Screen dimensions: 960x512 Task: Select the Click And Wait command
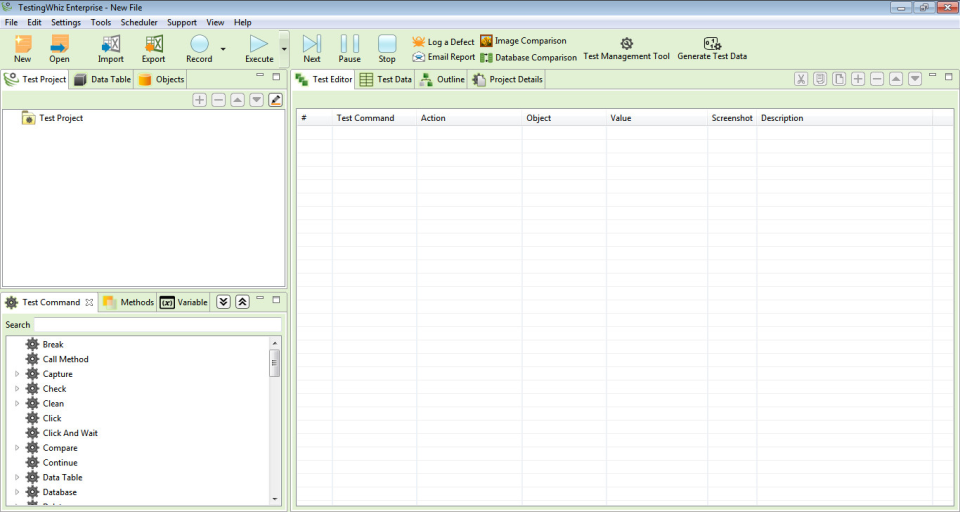[x=62, y=433]
